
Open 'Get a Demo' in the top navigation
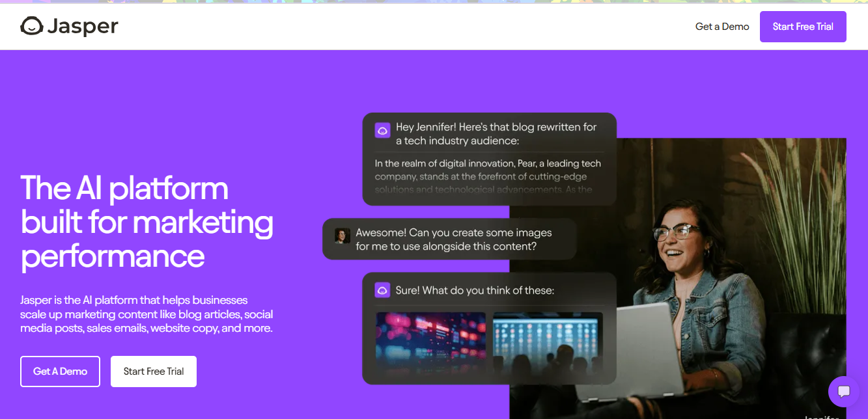(x=722, y=27)
